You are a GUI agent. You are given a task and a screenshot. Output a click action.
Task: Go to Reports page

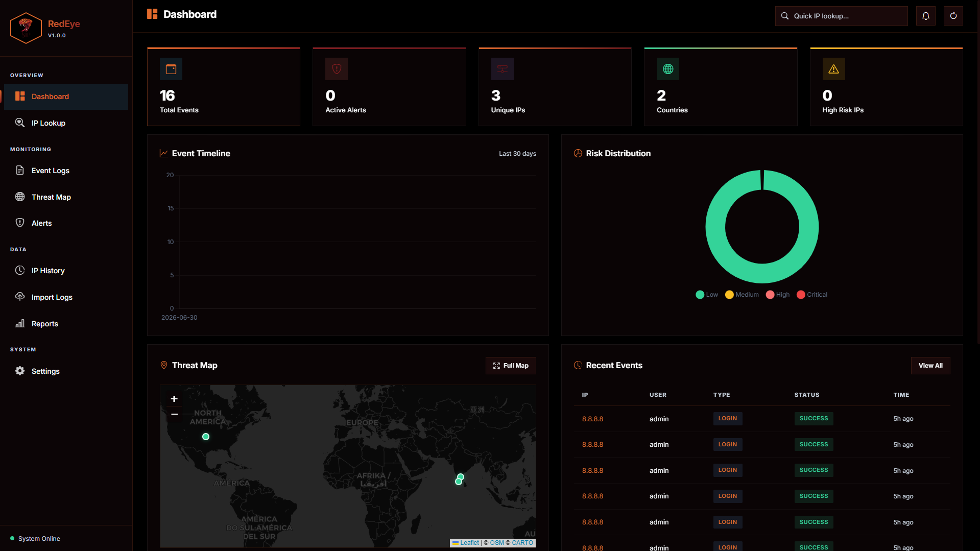[x=66, y=324]
